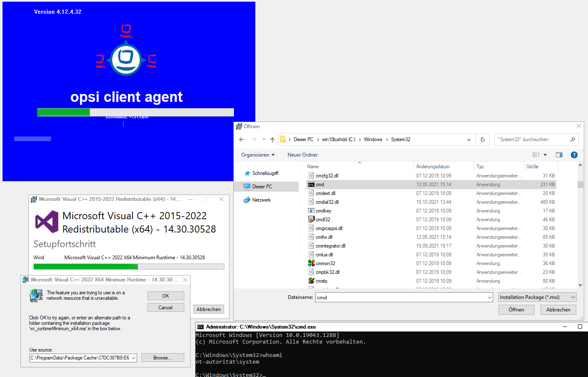Go up one folder level
Viewport: 588px width, 377px height.
272,139
